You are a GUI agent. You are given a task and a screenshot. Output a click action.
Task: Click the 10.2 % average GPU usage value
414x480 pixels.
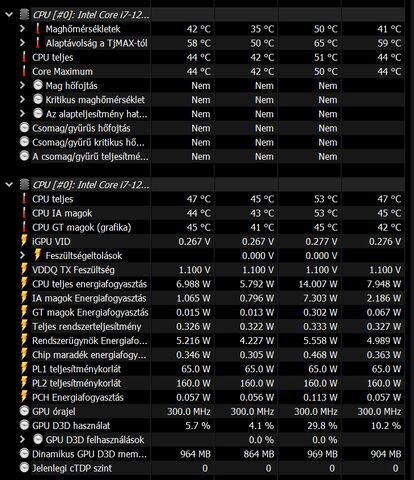(x=386, y=426)
